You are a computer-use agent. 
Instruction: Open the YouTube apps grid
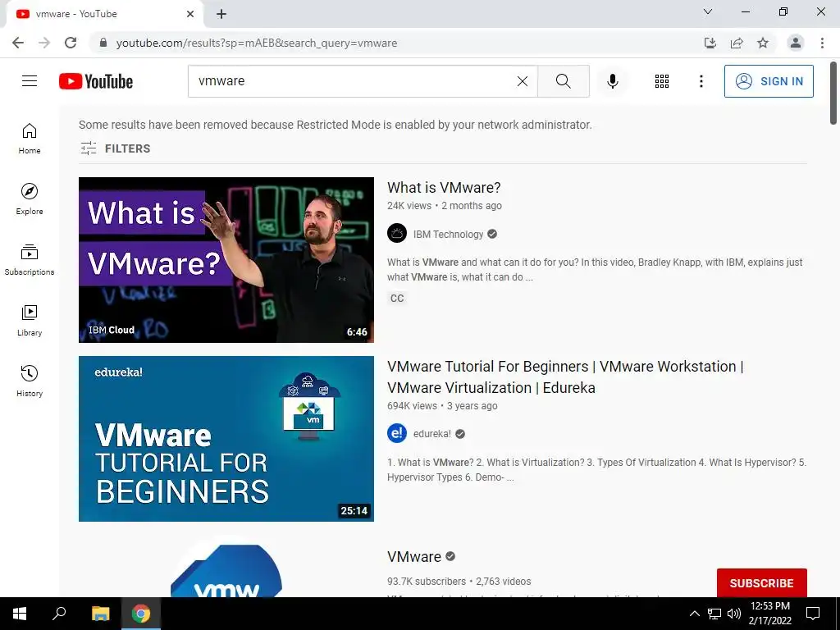click(x=662, y=81)
